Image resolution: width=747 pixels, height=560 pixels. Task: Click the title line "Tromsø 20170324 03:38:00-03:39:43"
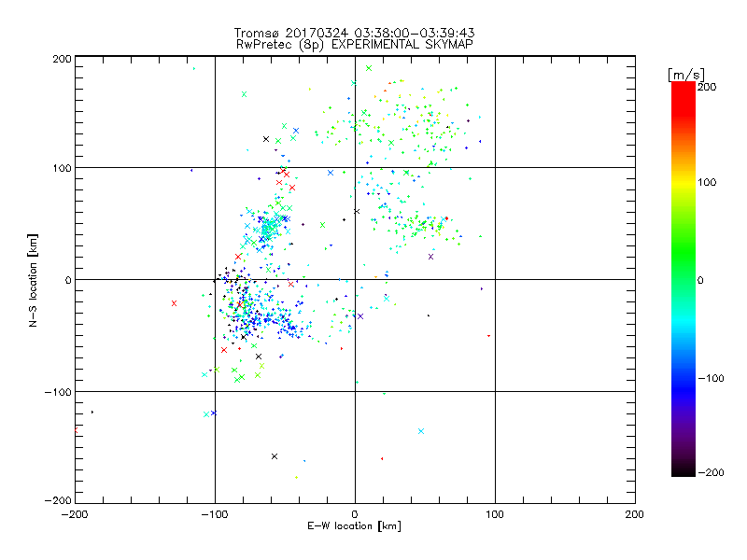[x=354, y=33]
